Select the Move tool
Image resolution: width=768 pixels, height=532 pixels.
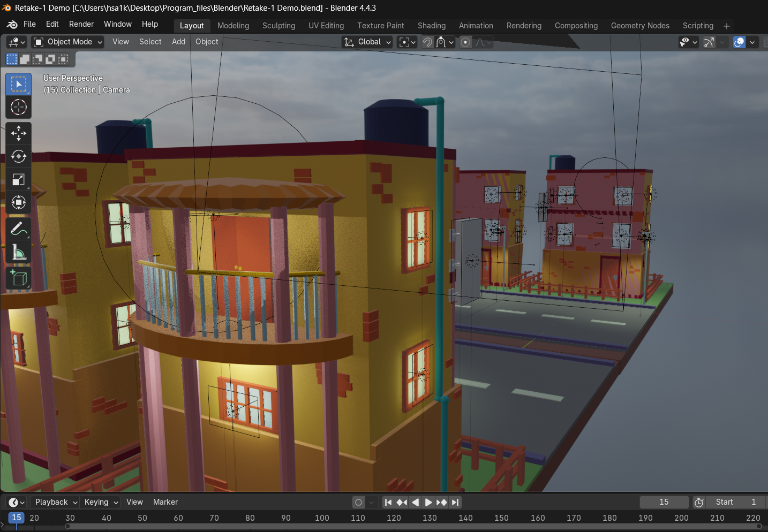pos(19,133)
